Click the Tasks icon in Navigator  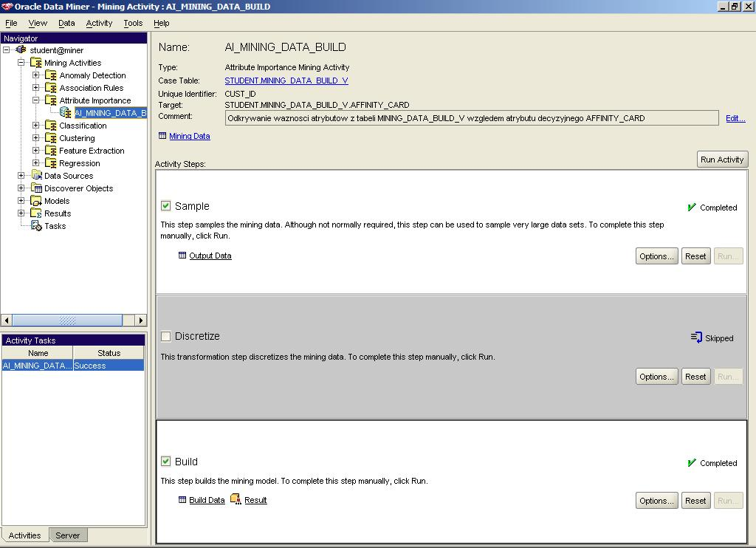pyautogui.click(x=37, y=225)
